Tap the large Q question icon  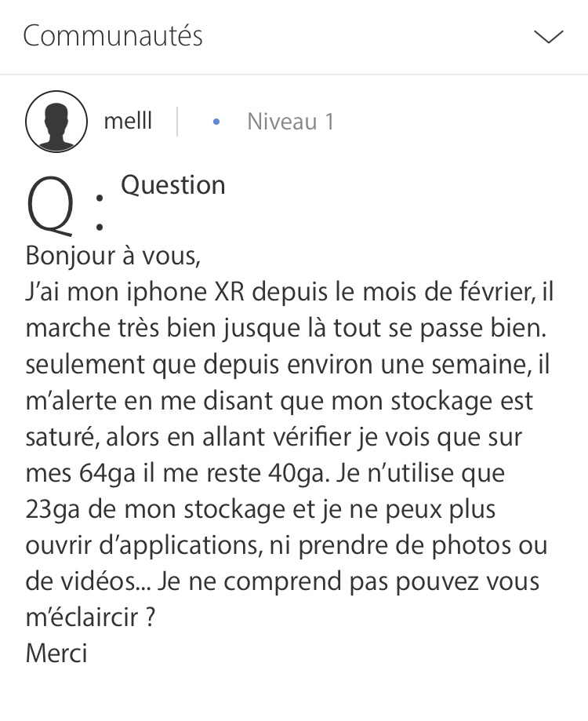click(51, 206)
